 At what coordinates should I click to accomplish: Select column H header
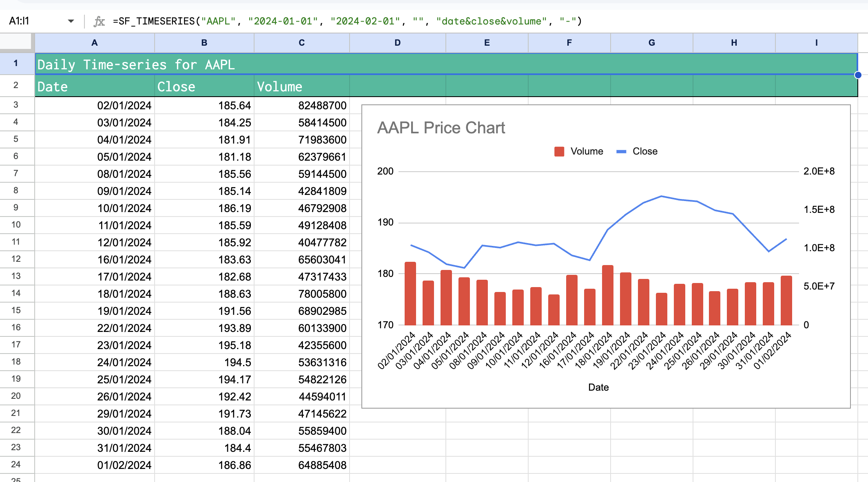(x=734, y=43)
